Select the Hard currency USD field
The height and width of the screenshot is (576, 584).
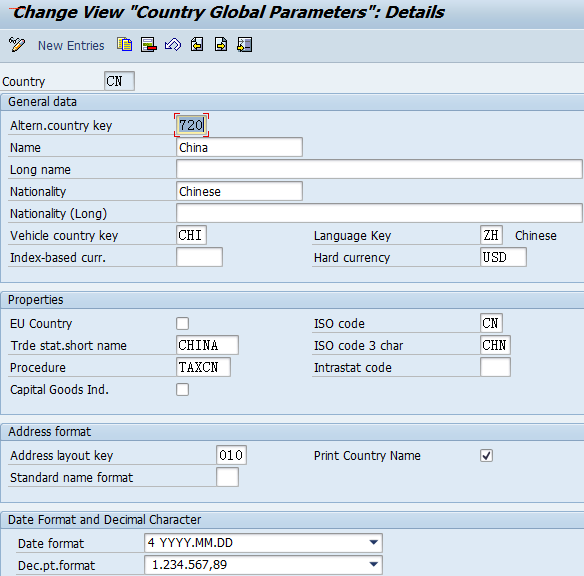[x=503, y=257]
